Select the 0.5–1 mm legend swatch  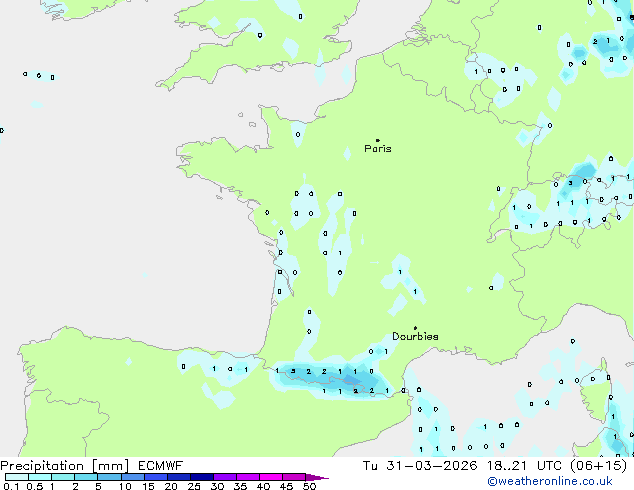(40, 477)
